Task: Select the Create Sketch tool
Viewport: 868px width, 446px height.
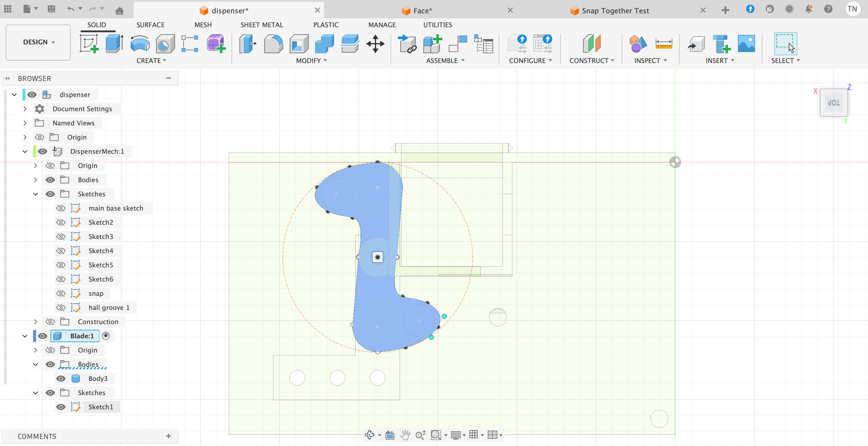Action: coord(89,44)
